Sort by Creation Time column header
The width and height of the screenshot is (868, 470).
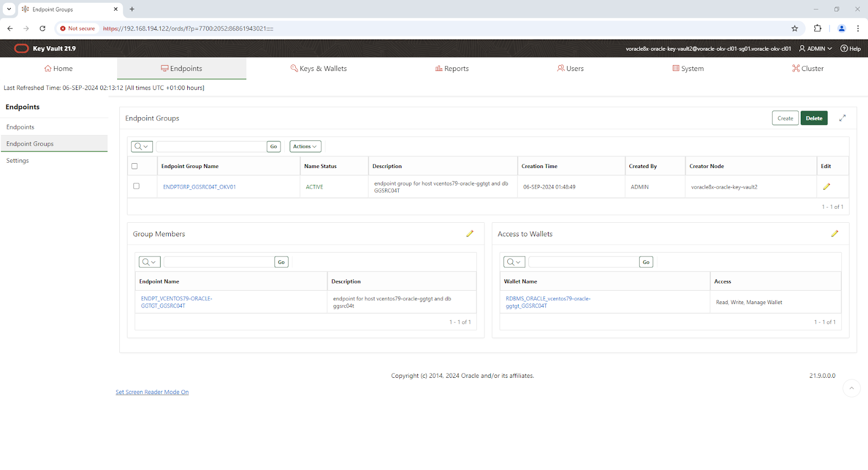pos(539,166)
